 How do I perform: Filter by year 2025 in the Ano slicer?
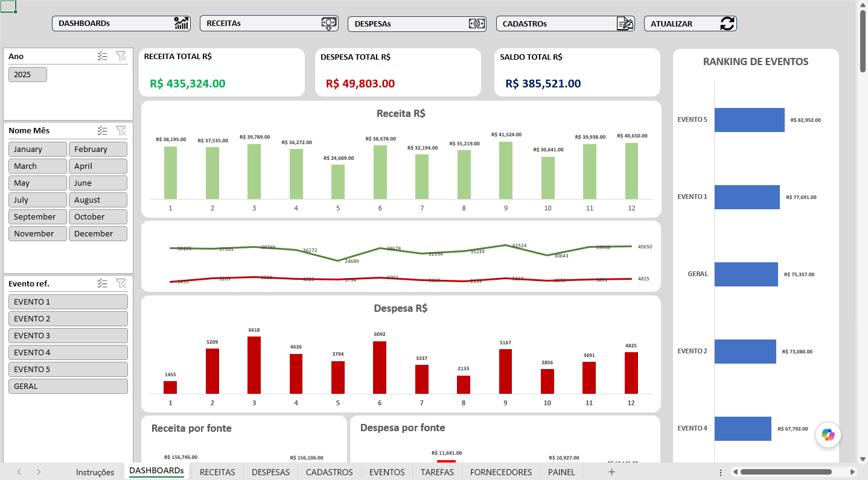[27, 74]
